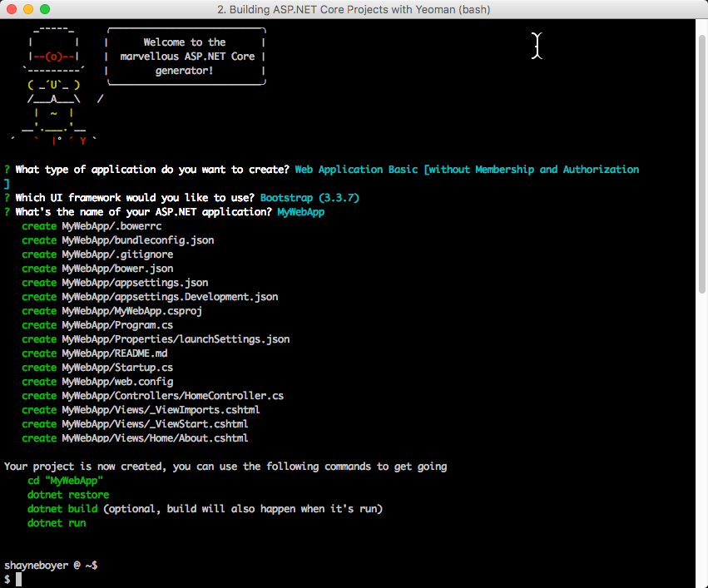Click the cyan 'MyWebApp' application name answer
Screen dimensions: 708x588
(x=300, y=212)
